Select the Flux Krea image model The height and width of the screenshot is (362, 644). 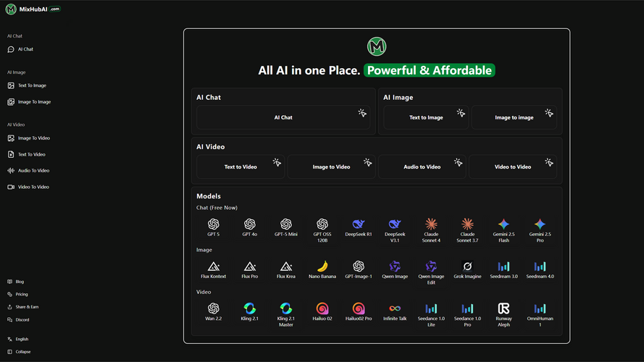(286, 269)
